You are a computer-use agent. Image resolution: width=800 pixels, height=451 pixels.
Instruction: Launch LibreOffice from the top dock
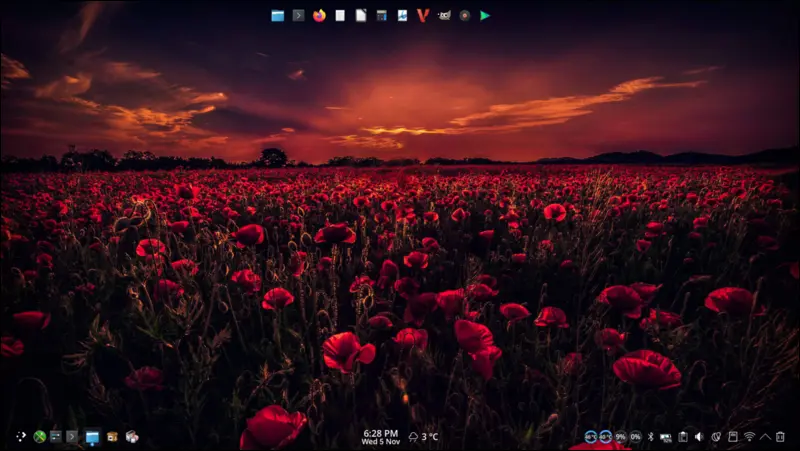(x=361, y=16)
